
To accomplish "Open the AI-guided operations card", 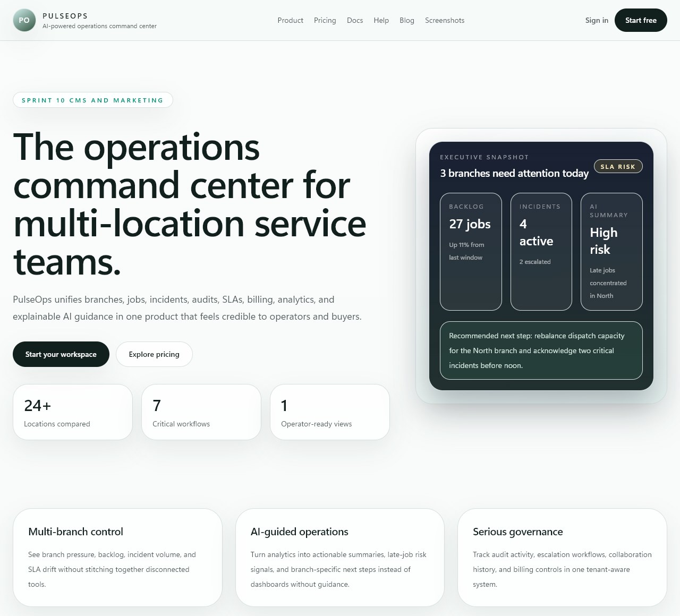I will coord(339,557).
